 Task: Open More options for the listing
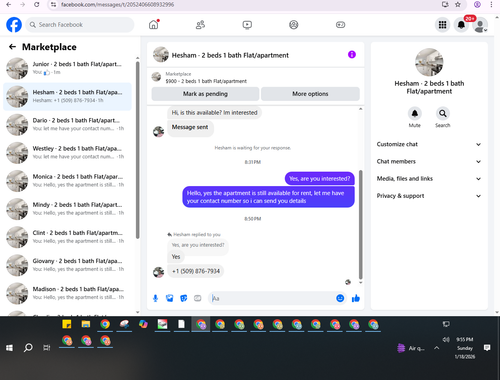310,94
